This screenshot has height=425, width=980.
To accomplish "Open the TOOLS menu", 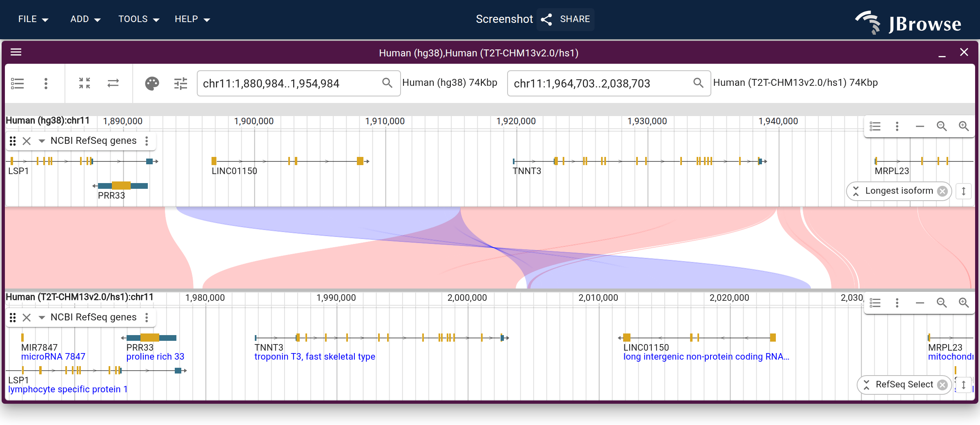I will 139,19.
